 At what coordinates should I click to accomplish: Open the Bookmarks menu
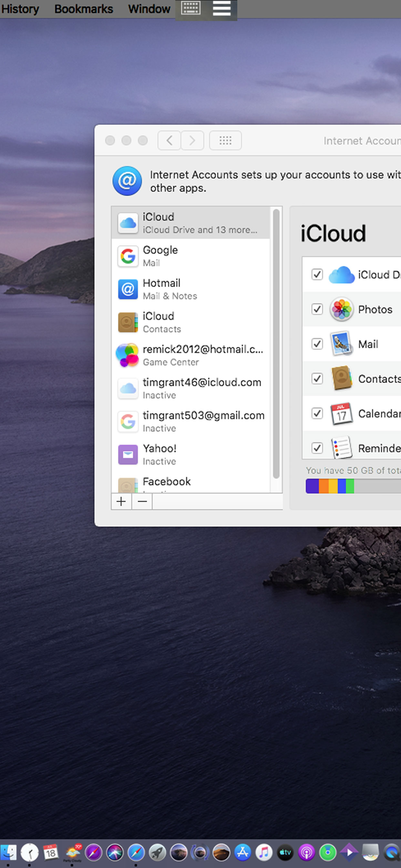[84, 9]
